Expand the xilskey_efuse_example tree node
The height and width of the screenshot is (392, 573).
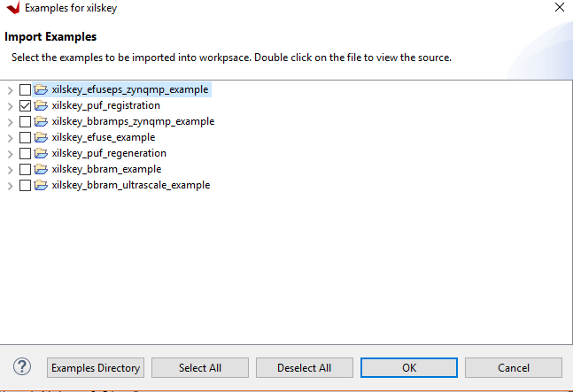click(x=11, y=138)
